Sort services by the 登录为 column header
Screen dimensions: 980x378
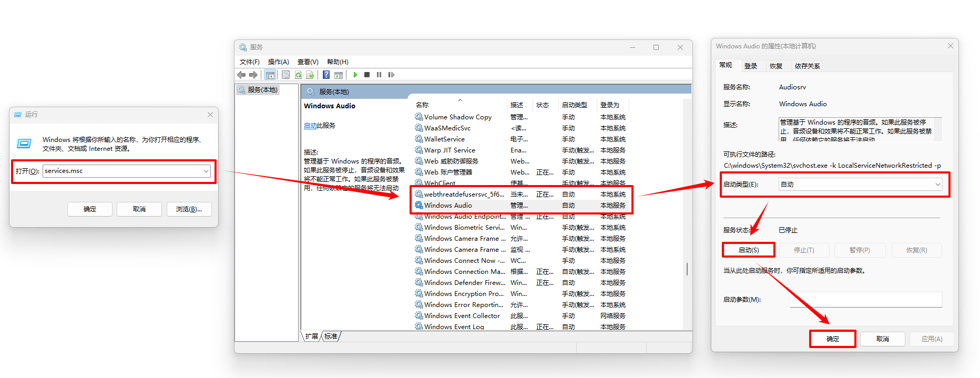pyautogui.click(x=613, y=105)
